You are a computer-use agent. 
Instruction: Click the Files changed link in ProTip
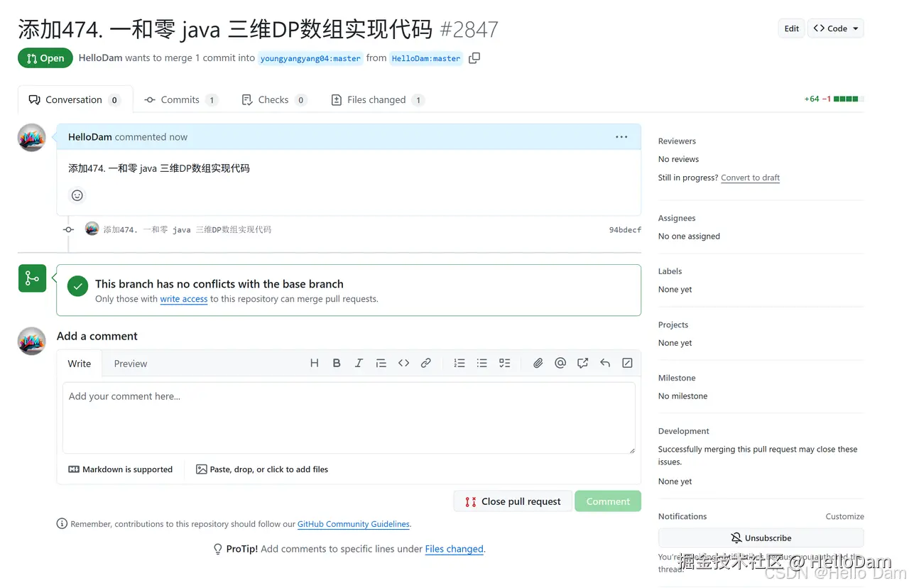(454, 549)
